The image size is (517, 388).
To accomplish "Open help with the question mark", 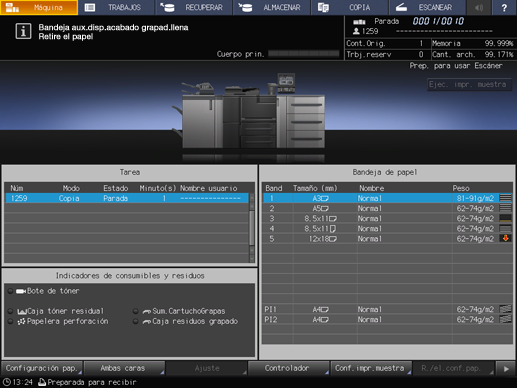I will [x=504, y=7].
